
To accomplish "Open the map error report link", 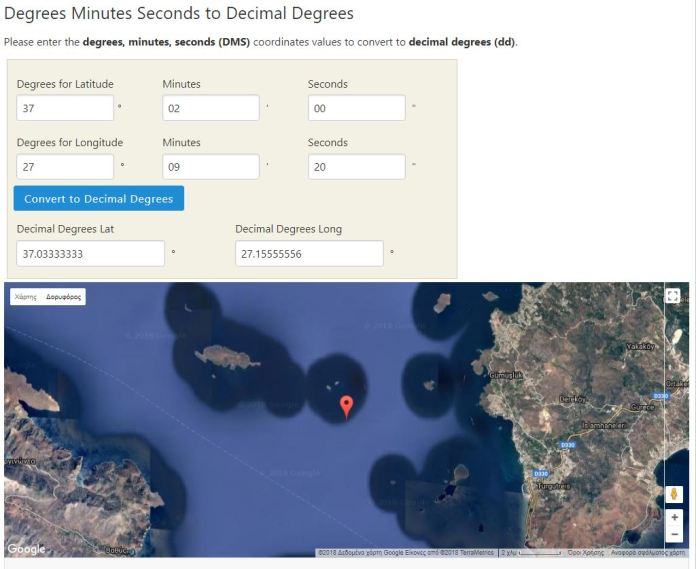I will click(648, 552).
